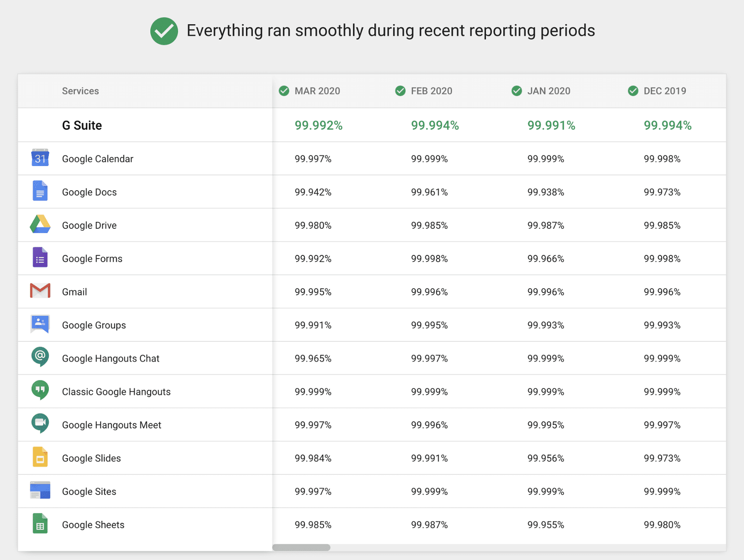Click the Google Drive triangle icon
Image resolution: width=744 pixels, height=560 pixels.
[40, 225]
